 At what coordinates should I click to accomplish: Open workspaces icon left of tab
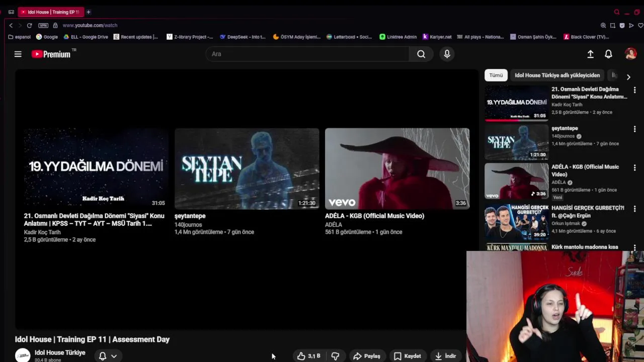point(11,12)
